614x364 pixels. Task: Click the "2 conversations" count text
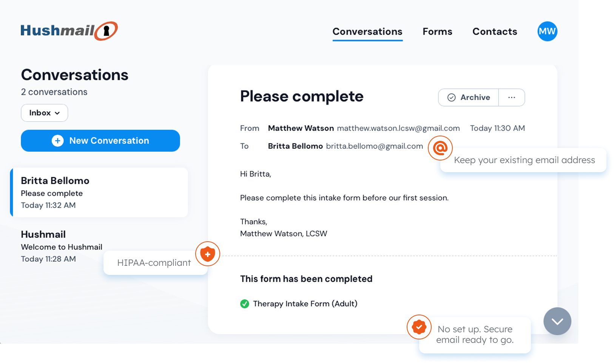(x=54, y=92)
